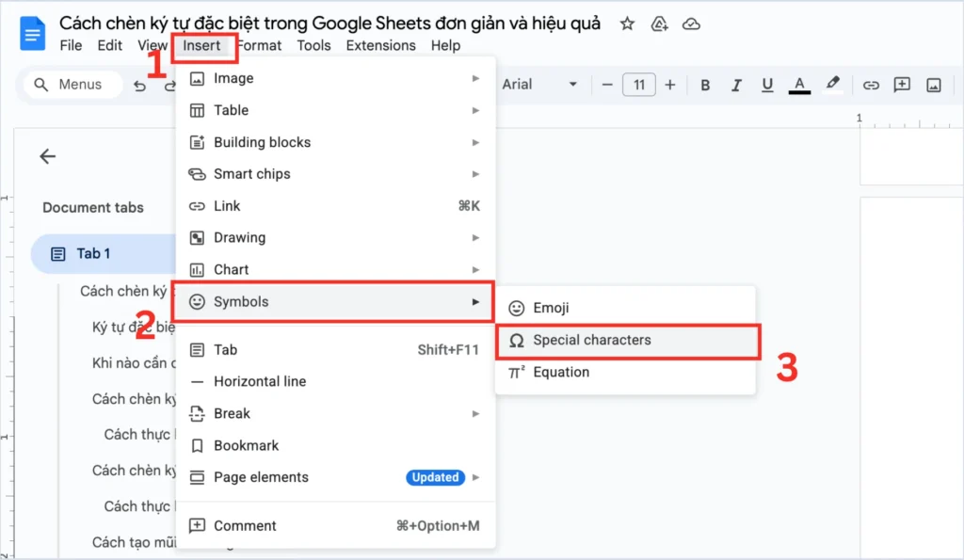The height and width of the screenshot is (560, 964).
Task: Select Link in the Insert menu
Action: (x=335, y=206)
